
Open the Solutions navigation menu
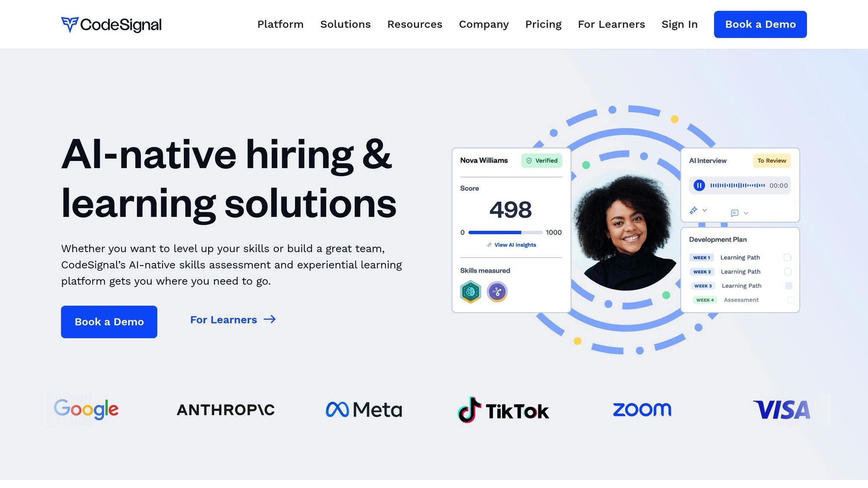click(x=345, y=25)
